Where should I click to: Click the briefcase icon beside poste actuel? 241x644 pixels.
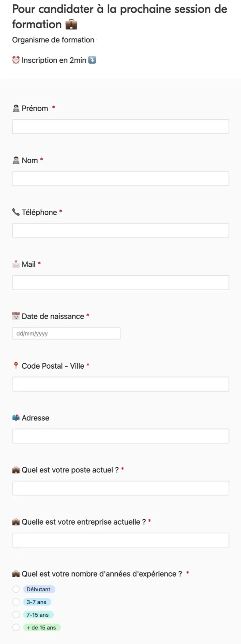(x=15, y=470)
